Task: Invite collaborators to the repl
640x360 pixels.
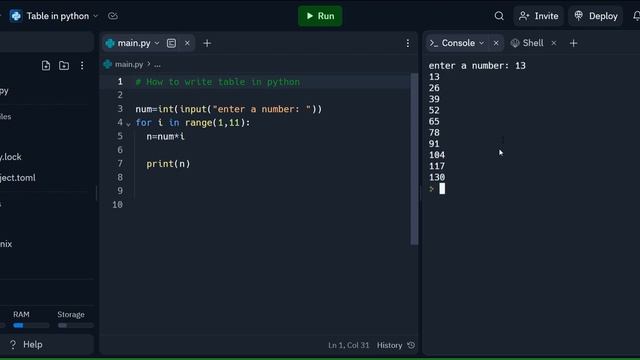Action: click(x=539, y=16)
